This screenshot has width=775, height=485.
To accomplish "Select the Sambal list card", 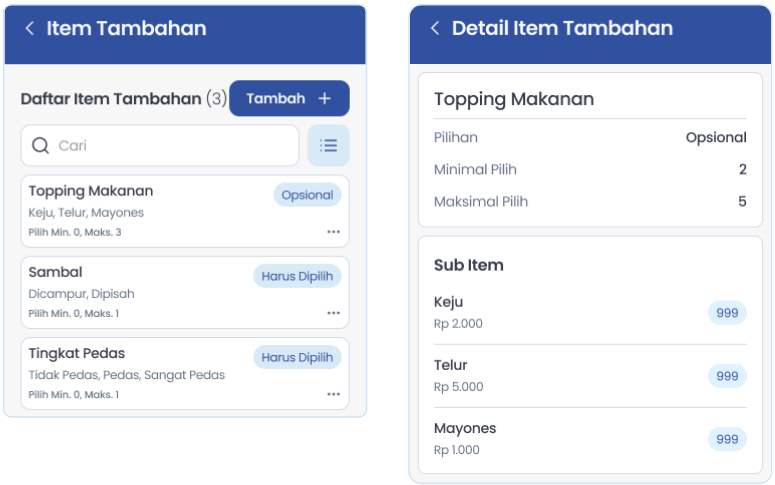I will pyautogui.click(x=185, y=292).
